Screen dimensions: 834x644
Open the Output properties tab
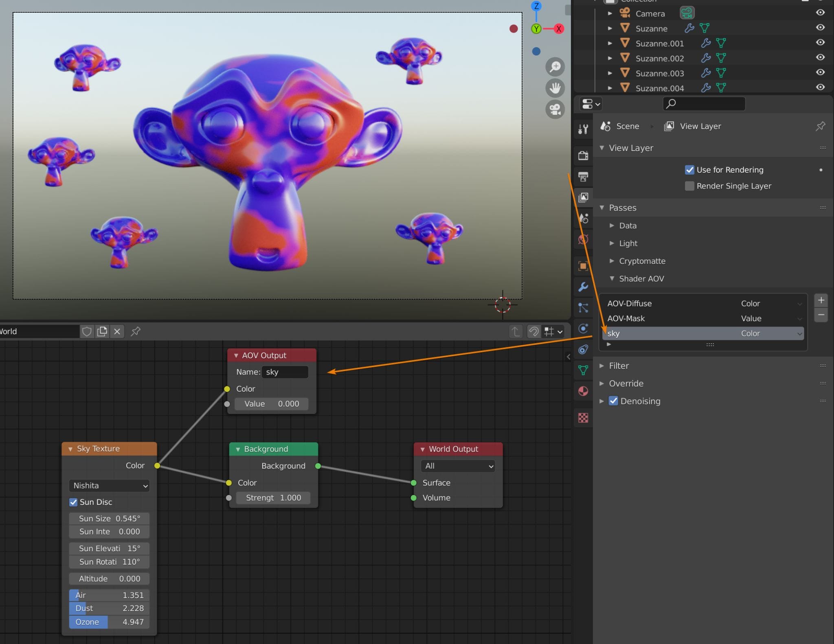tap(583, 177)
